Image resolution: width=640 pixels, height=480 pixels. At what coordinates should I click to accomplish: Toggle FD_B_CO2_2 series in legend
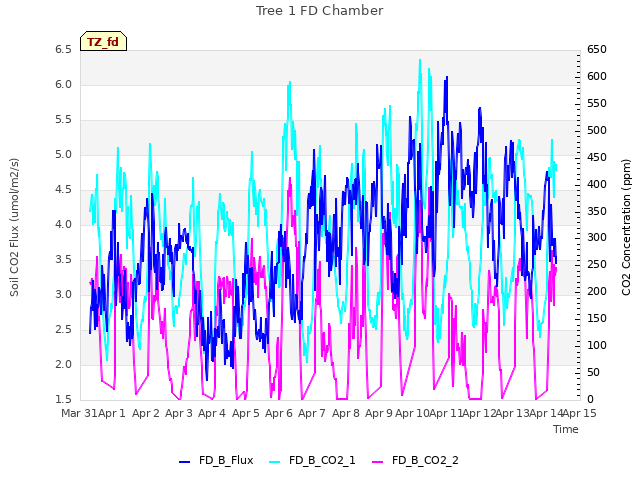416,460
